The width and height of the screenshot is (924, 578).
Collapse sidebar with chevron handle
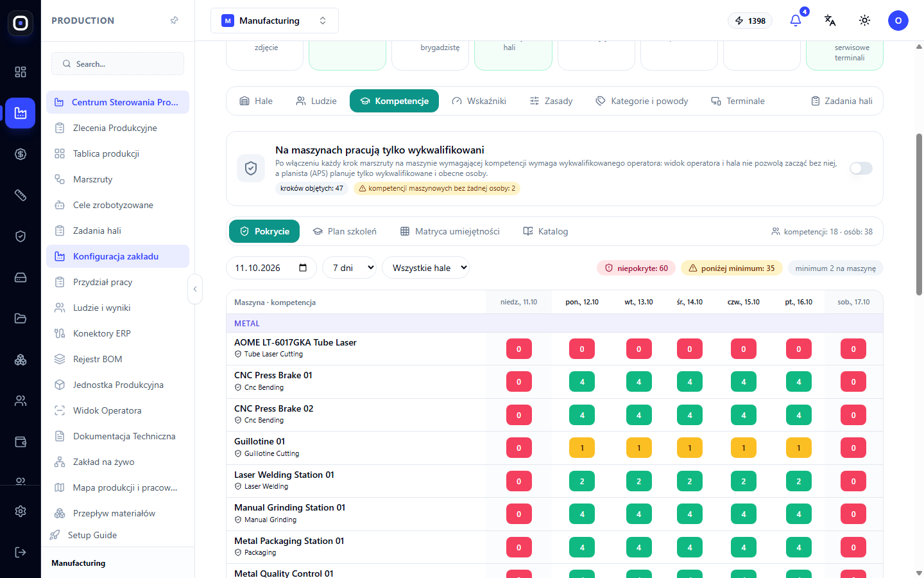pos(195,289)
